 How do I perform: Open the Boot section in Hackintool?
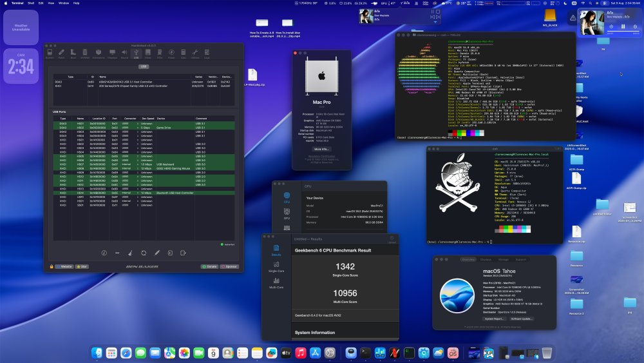coord(73,54)
